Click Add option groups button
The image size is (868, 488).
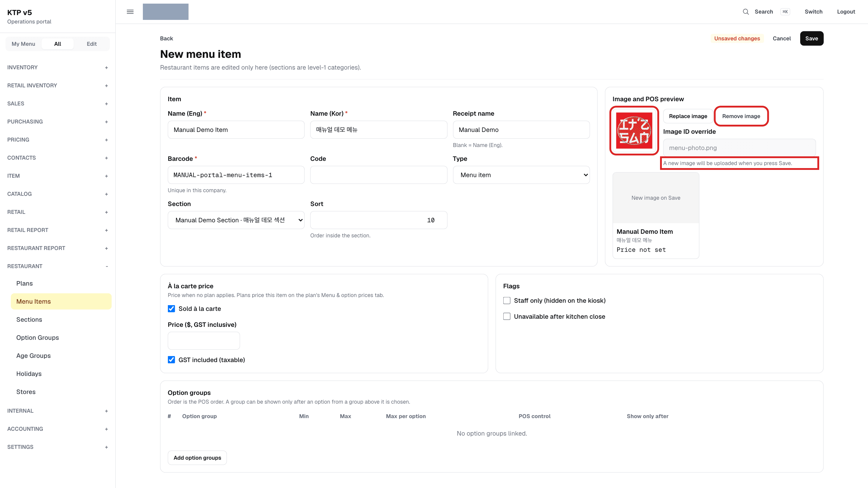tap(197, 458)
